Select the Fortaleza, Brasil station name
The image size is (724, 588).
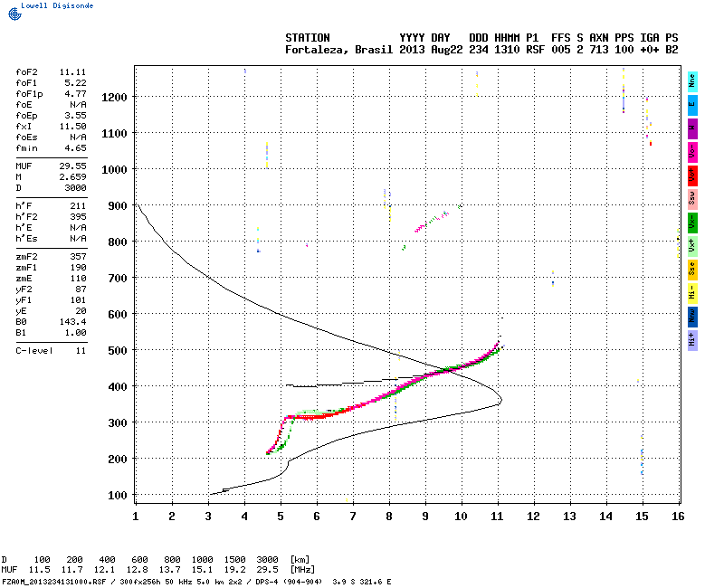click(338, 50)
